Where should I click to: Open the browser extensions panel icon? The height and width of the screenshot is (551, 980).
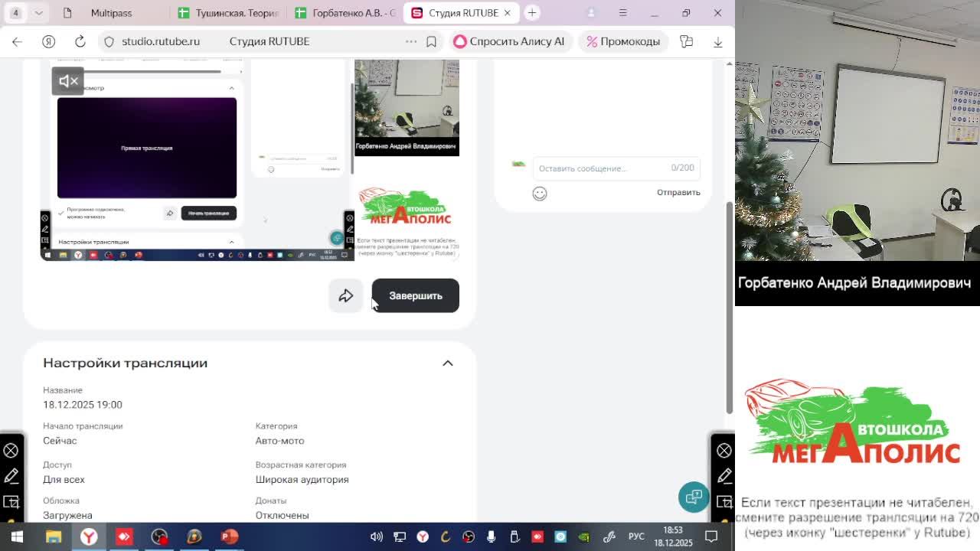(x=686, y=41)
